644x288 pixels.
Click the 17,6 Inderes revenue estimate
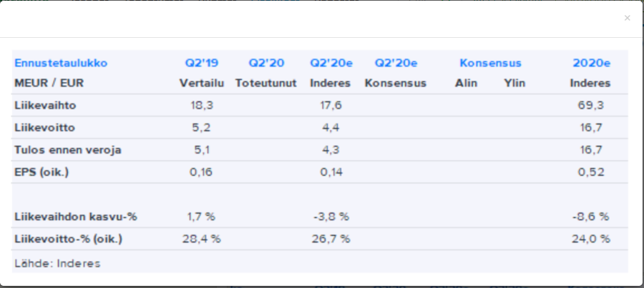pos(330,105)
